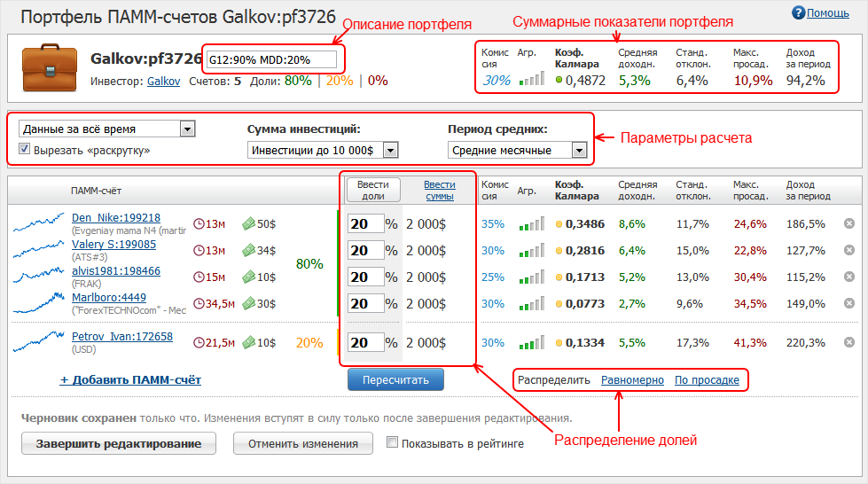
Task: Select Ввести доли tab
Action: (x=373, y=190)
